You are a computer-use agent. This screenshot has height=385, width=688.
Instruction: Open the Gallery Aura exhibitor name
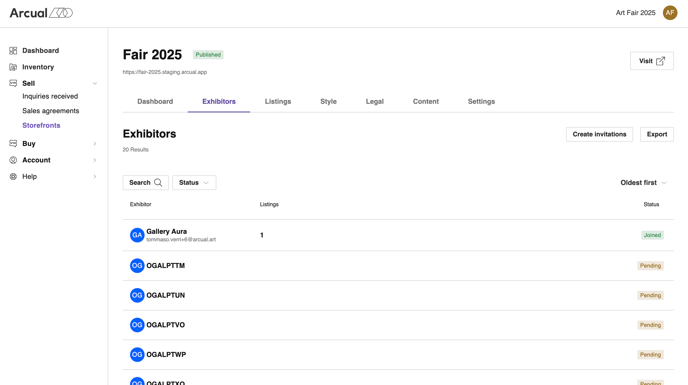[166, 231]
